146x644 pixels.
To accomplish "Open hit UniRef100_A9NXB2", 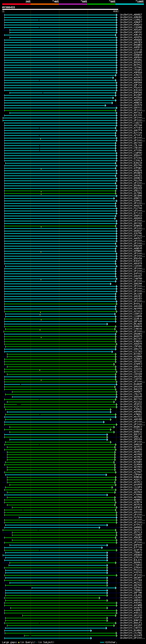I will [x=131, y=17].
